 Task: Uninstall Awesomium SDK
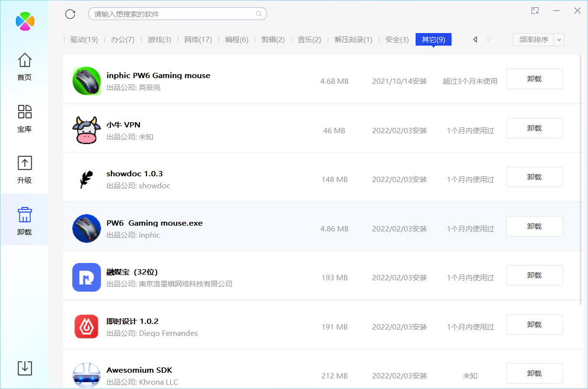tap(534, 374)
